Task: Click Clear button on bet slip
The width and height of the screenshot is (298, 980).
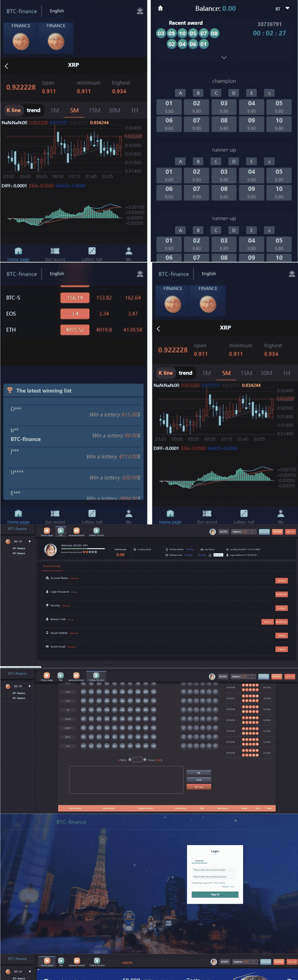Action: 198,780
